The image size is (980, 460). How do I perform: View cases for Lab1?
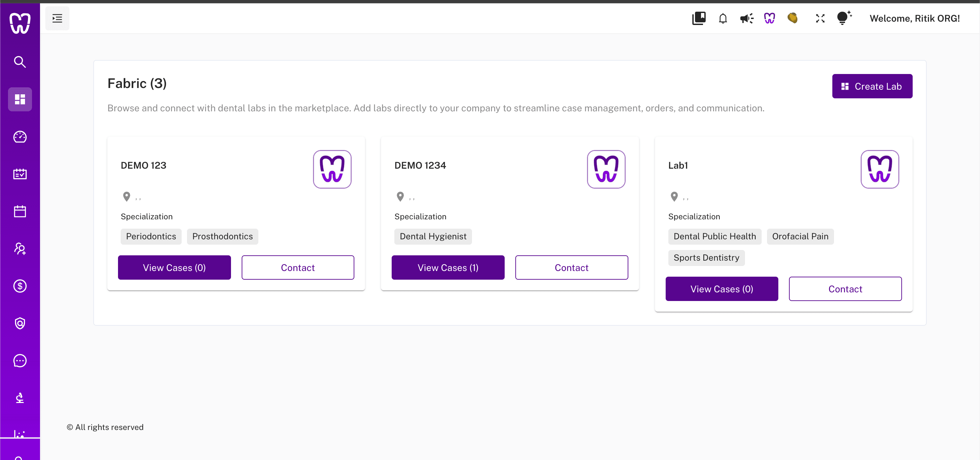click(x=722, y=289)
